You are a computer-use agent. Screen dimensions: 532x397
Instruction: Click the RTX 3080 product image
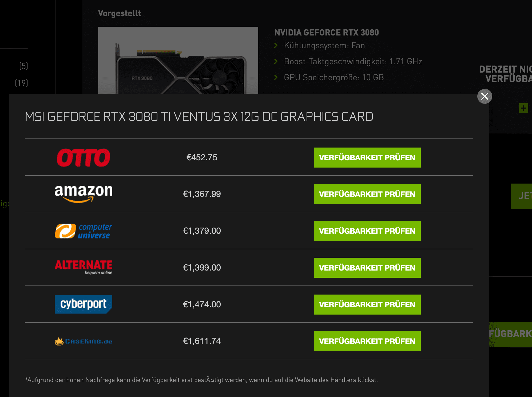[x=178, y=60]
